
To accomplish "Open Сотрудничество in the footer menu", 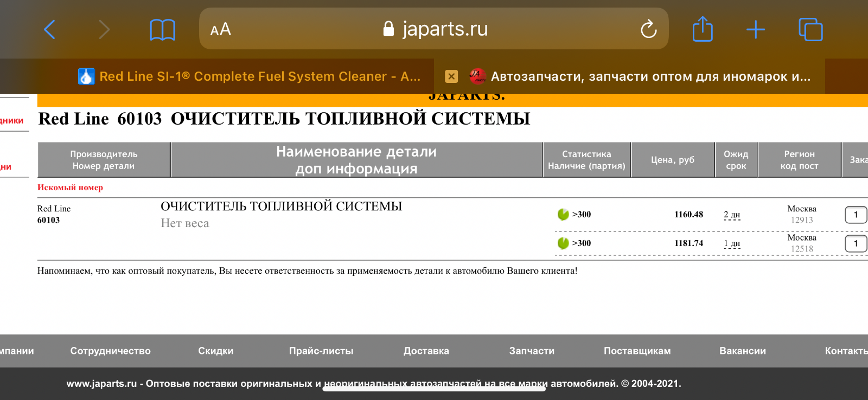I will [110, 351].
